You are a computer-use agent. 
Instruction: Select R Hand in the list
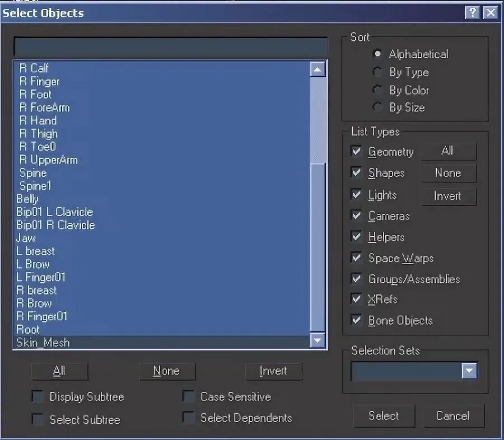162,120
